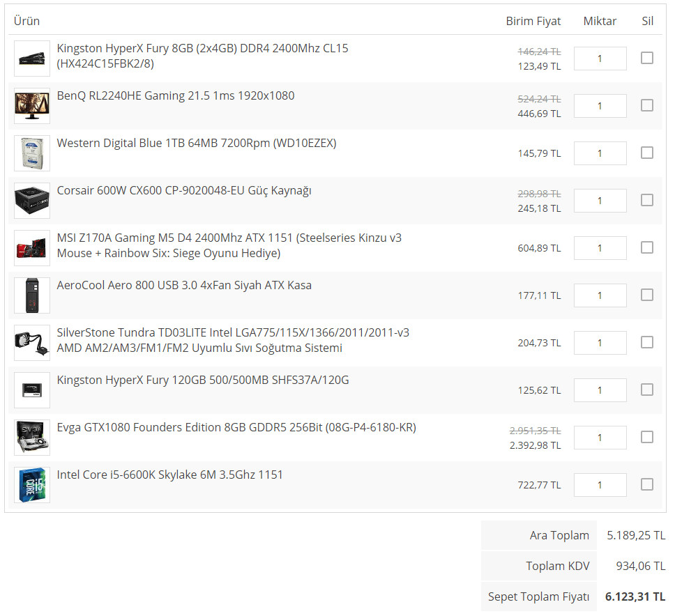Click the Sepet Toplam Fiyatı label
Viewport: 675px width, 616px height.
[538, 596]
